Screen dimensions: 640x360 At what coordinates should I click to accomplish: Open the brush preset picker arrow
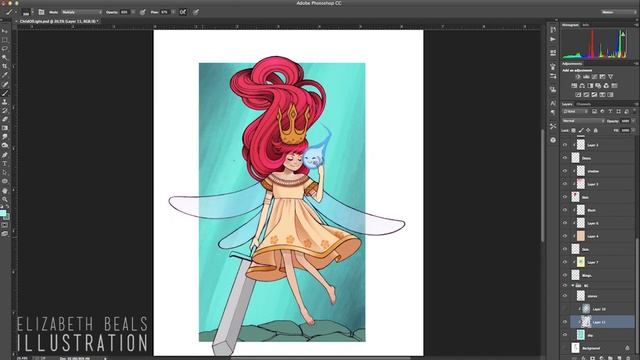33,12
